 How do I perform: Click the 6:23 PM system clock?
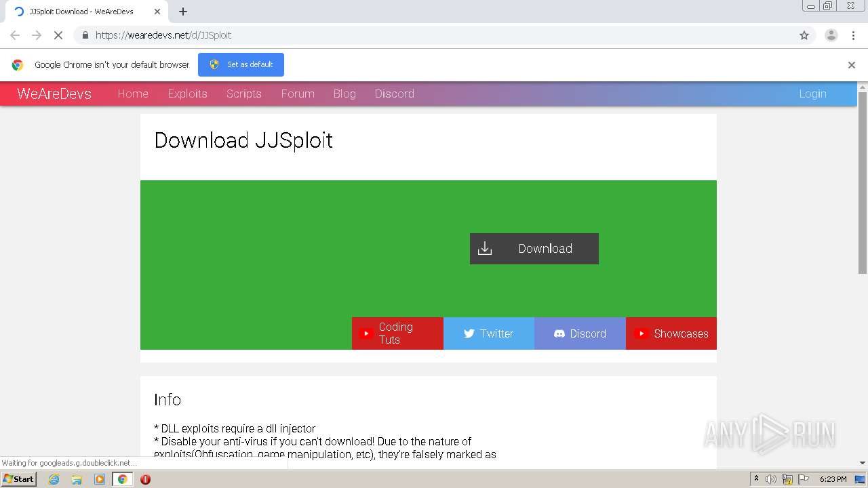coord(833,479)
